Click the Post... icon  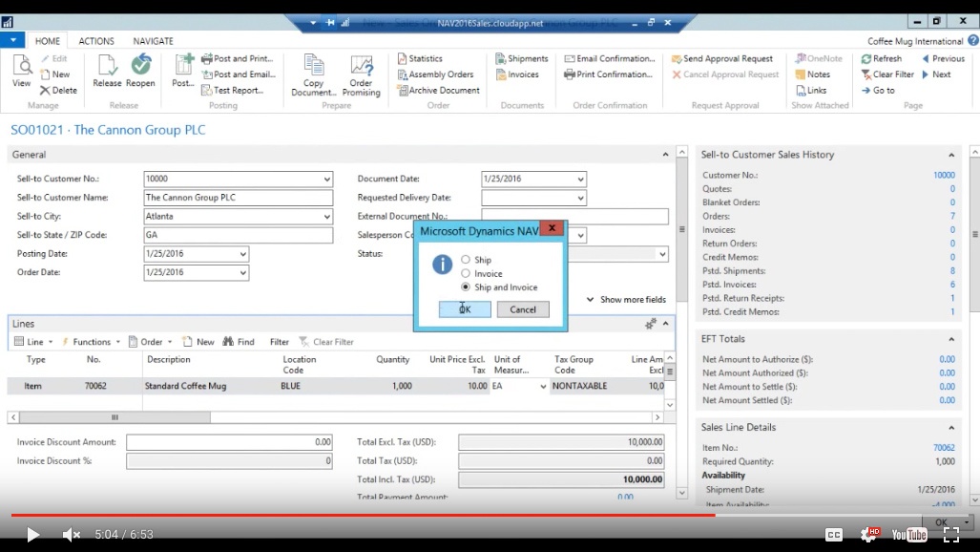tap(183, 71)
